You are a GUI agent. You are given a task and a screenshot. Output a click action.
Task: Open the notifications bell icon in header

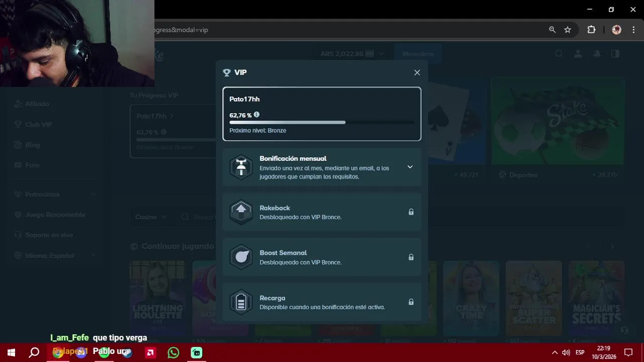pos(597,54)
